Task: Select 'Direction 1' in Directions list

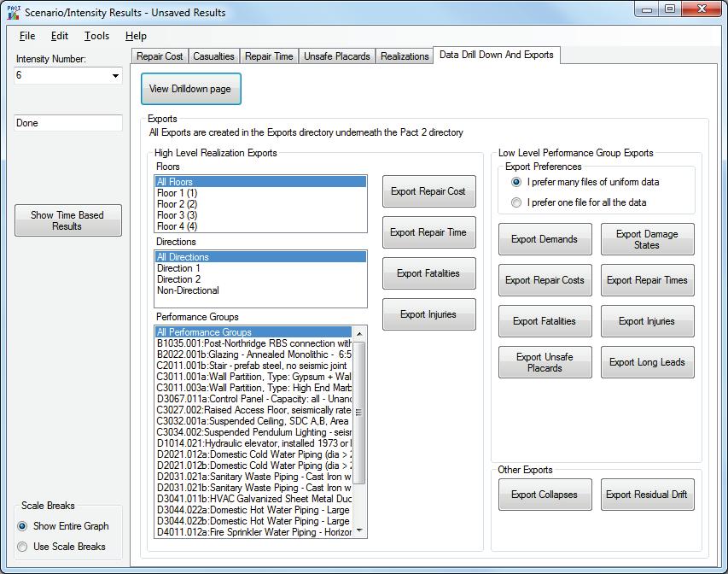Action: [260, 268]
